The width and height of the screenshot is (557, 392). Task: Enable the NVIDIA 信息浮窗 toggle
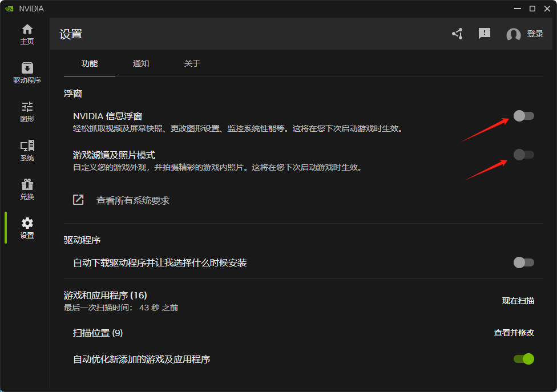point(523,116)
